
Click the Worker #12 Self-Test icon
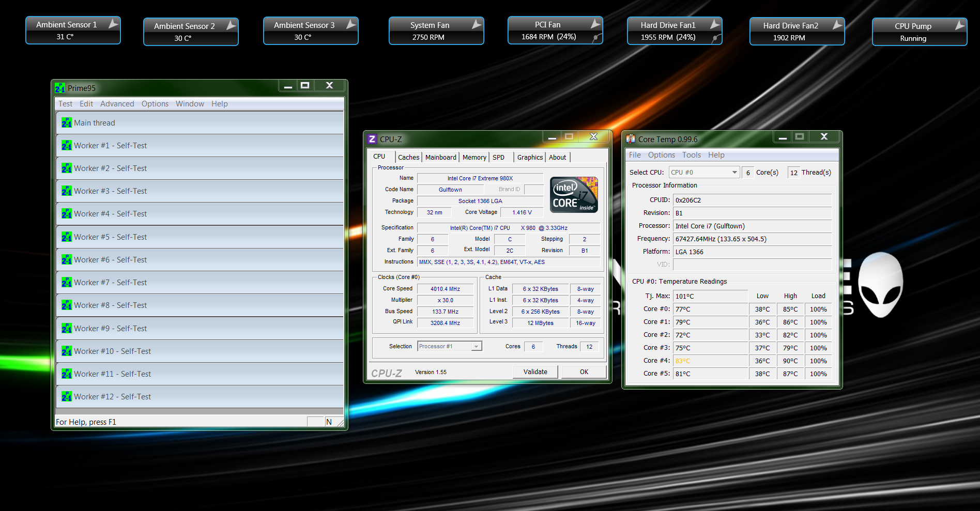(67, 397)
